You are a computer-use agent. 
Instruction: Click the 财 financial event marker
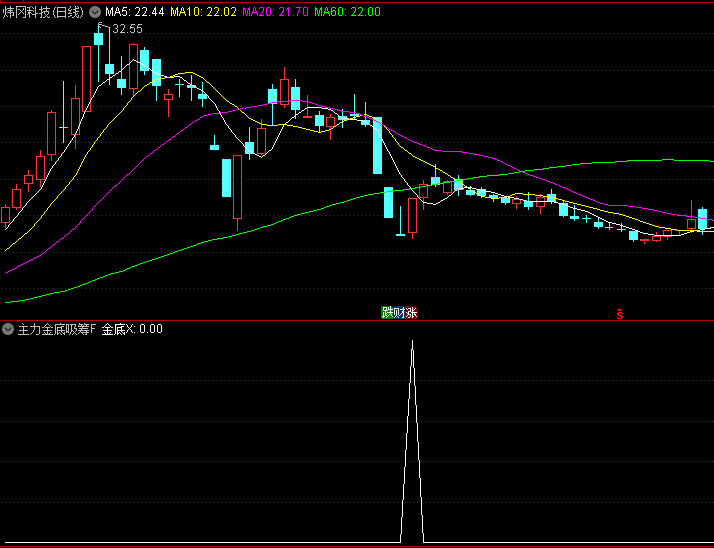click(x=399, y=313)
